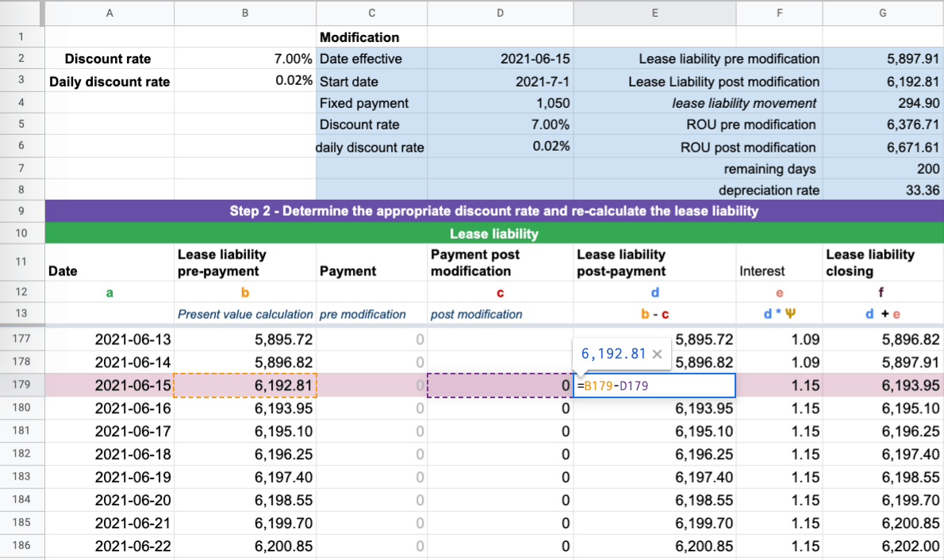944x560 pixels.
Task: Click the 'Date' column heading cell
Action: (109, 262)
